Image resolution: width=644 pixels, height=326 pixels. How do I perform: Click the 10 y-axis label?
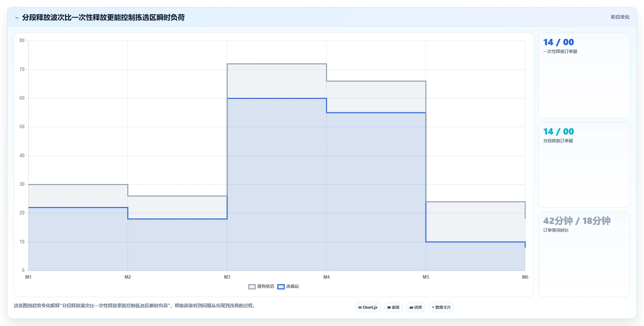pos(22,242)
